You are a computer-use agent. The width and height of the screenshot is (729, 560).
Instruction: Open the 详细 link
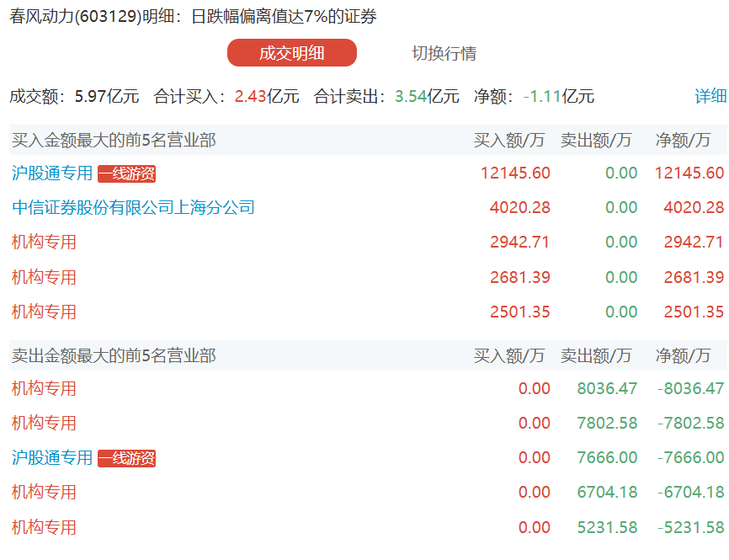710,96
